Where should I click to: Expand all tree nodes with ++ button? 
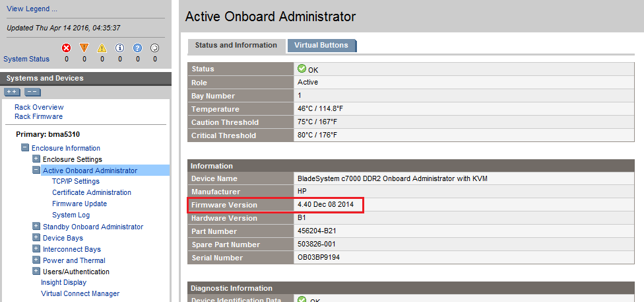coord(12,92)
